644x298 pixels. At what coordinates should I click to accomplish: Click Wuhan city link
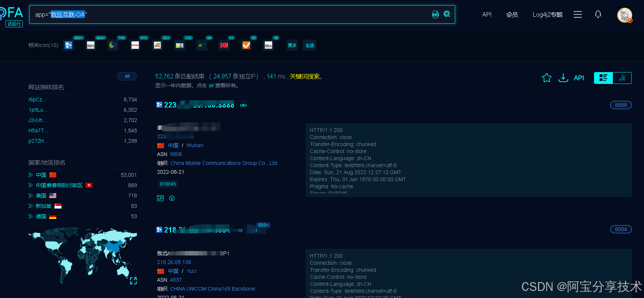195,145
